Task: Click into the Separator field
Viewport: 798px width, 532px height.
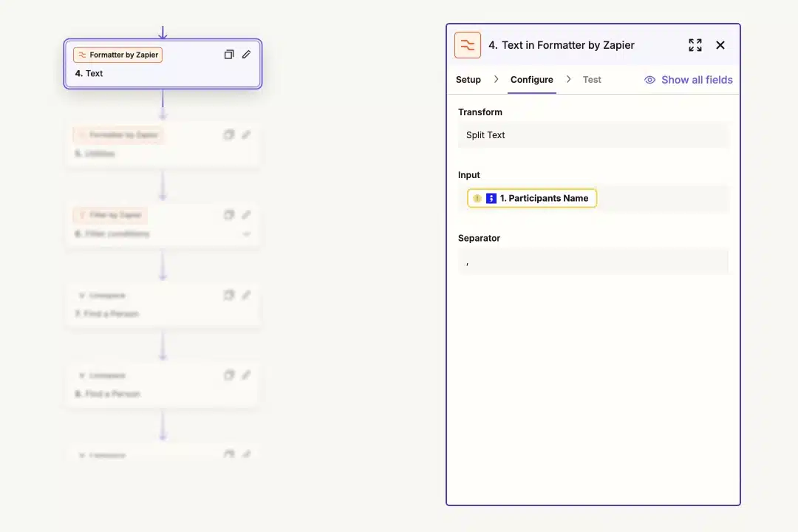Action: [x=593, y=262]
